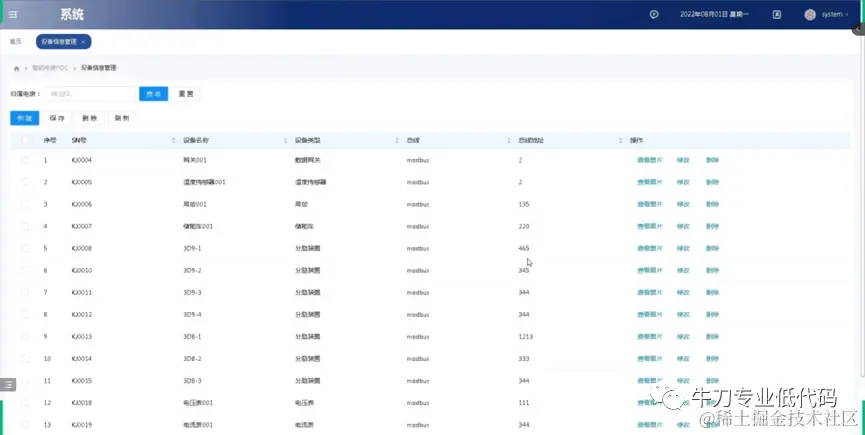Viewport: 865px width, 435px height.
Task: Open 查看图片 for row KJ0004
Action: [649, 160]
